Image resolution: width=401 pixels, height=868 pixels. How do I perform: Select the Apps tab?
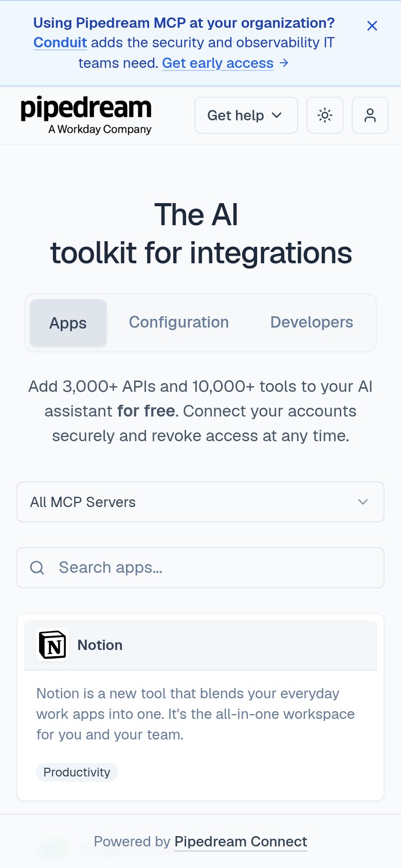[68, 323]
